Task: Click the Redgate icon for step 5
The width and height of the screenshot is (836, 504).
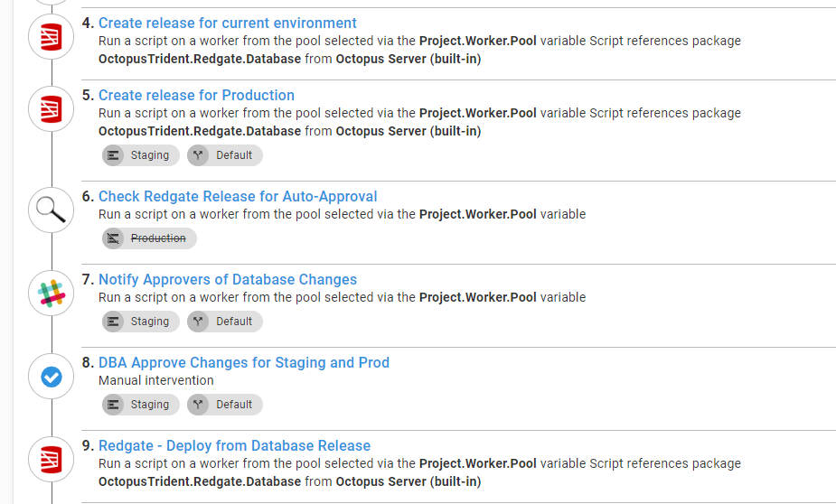Action: click(x=52, y=109)
